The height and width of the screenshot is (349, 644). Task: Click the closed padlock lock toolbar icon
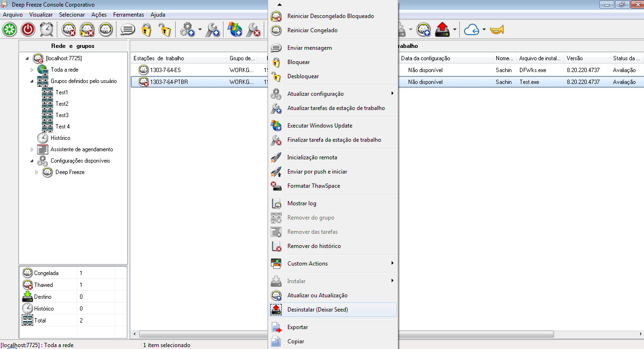pyautogui.click(x=146, y=30)
